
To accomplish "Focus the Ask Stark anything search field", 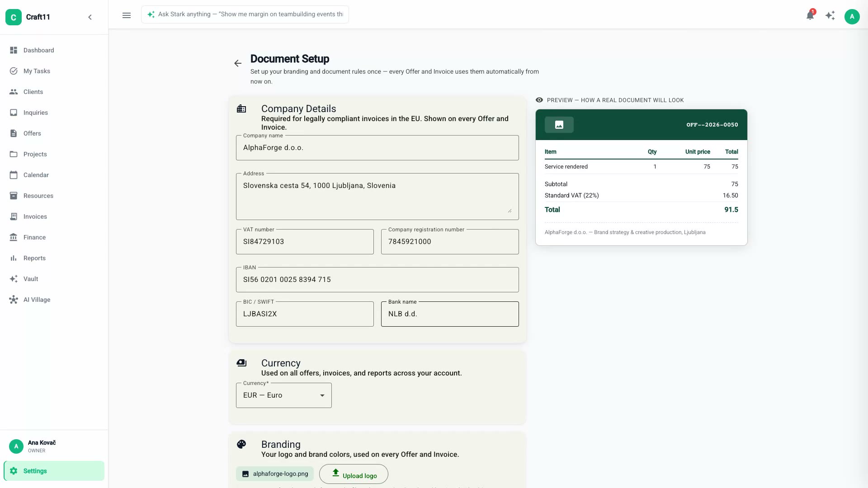I will 245,14.
